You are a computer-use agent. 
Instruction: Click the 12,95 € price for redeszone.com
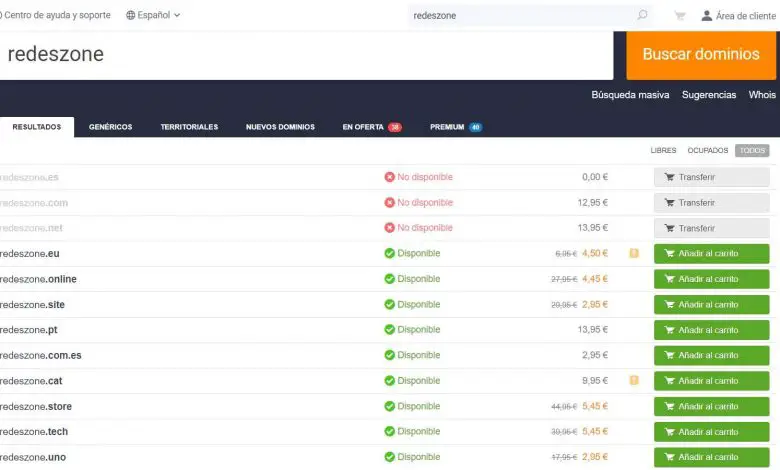coord(592,202)
